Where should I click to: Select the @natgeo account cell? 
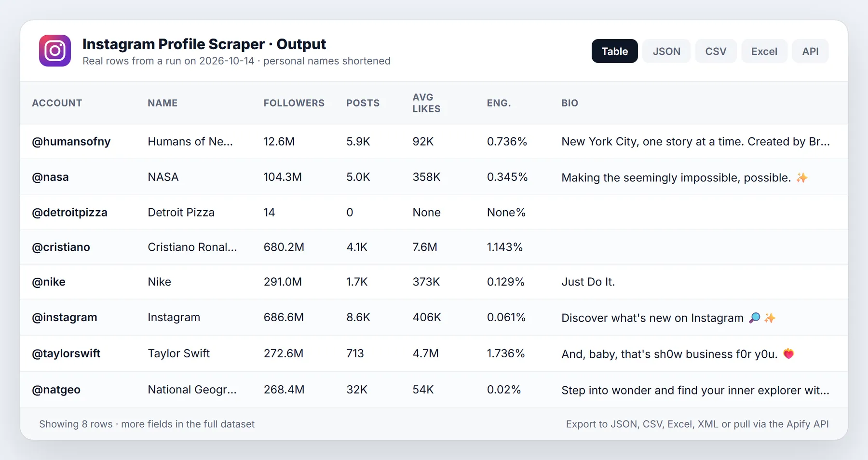coord(56,390)
